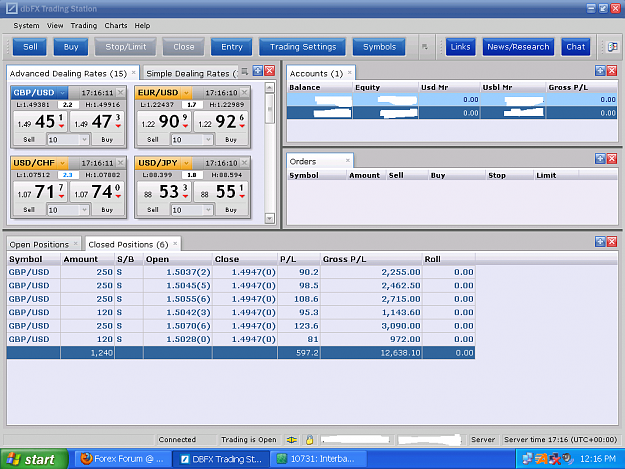Viewport: 625px width, 469px height.
Task: Switch to Forex Forum taskbar window
Action: click(123, 459)
